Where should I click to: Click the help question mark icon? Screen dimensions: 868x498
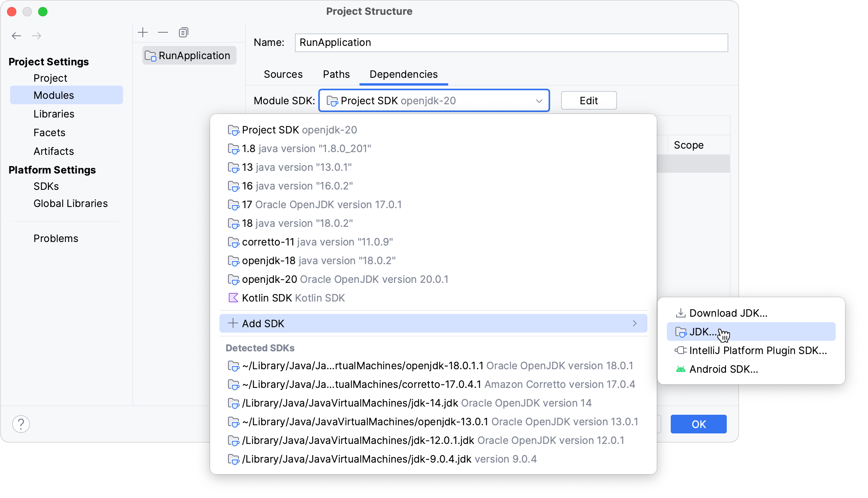point(21,424)
